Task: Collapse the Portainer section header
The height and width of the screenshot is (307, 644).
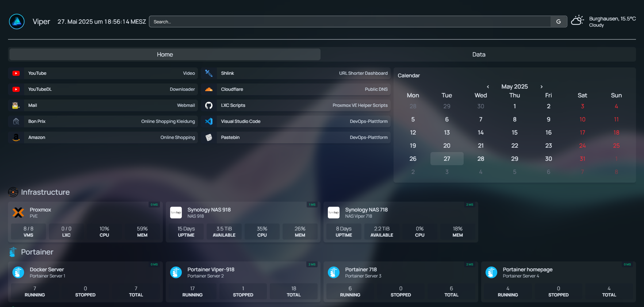Action: (37, 252)
